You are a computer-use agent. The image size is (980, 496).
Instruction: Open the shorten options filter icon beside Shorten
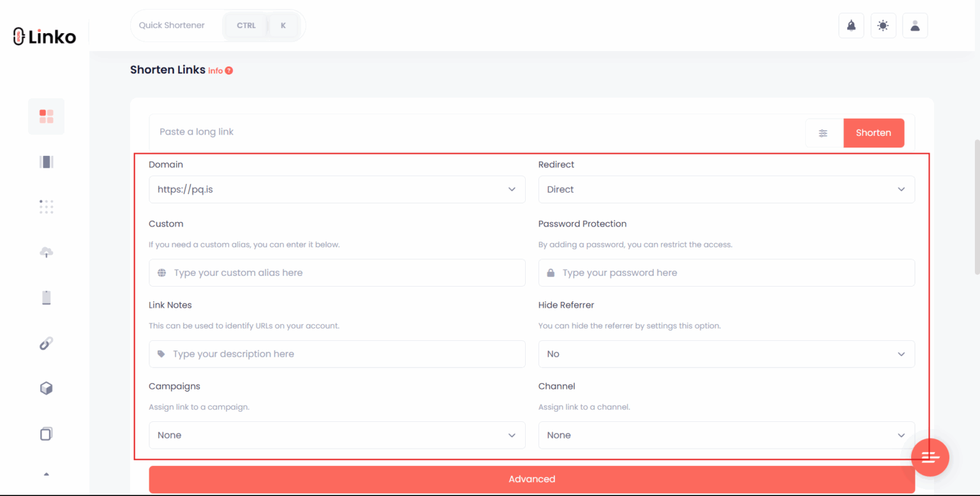(x=823, y=133)
